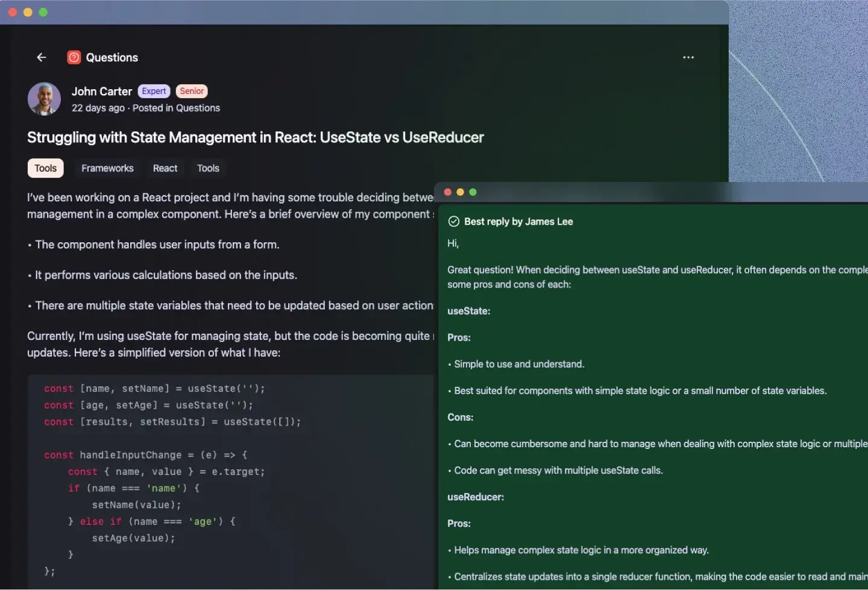The image size is (868, 590).
Task: Click the Expert badge
Action: [x=154, y=91]
